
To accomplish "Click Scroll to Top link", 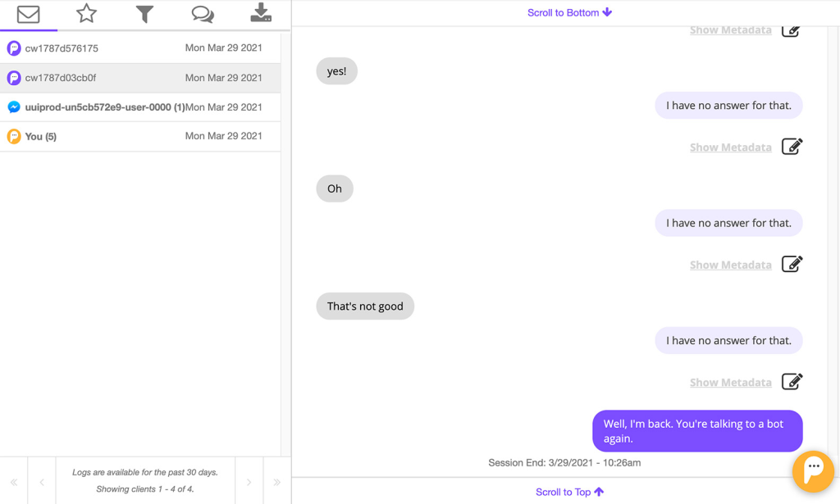I will pyautogui.click(x=569, y=492).
